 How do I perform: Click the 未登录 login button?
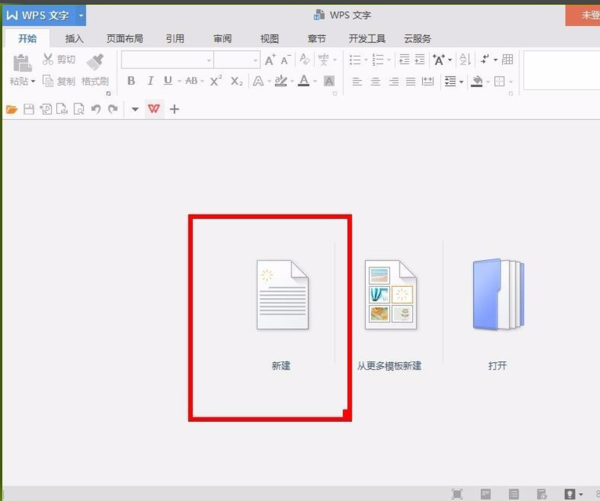pyautogui.click(x=583, y=15)
